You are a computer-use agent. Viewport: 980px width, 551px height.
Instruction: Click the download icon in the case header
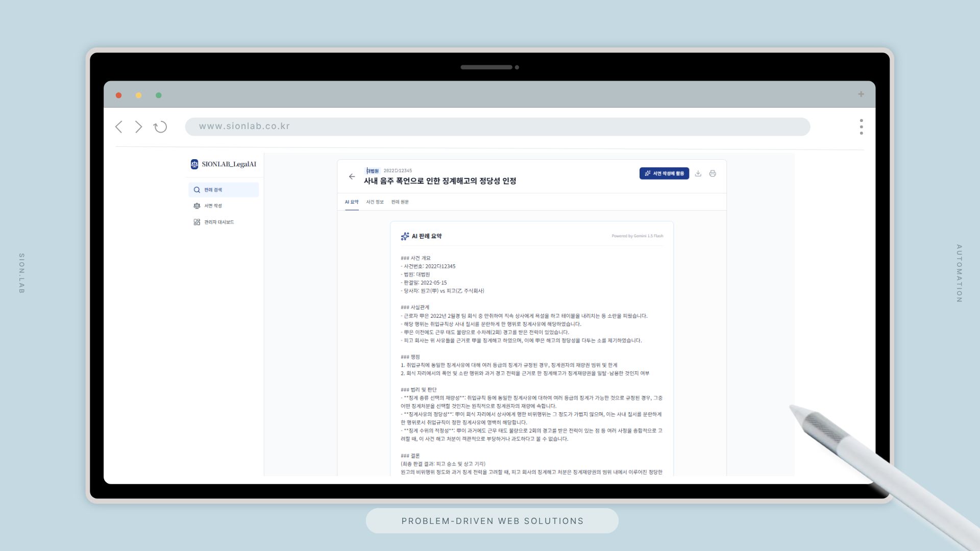(698, 173)
